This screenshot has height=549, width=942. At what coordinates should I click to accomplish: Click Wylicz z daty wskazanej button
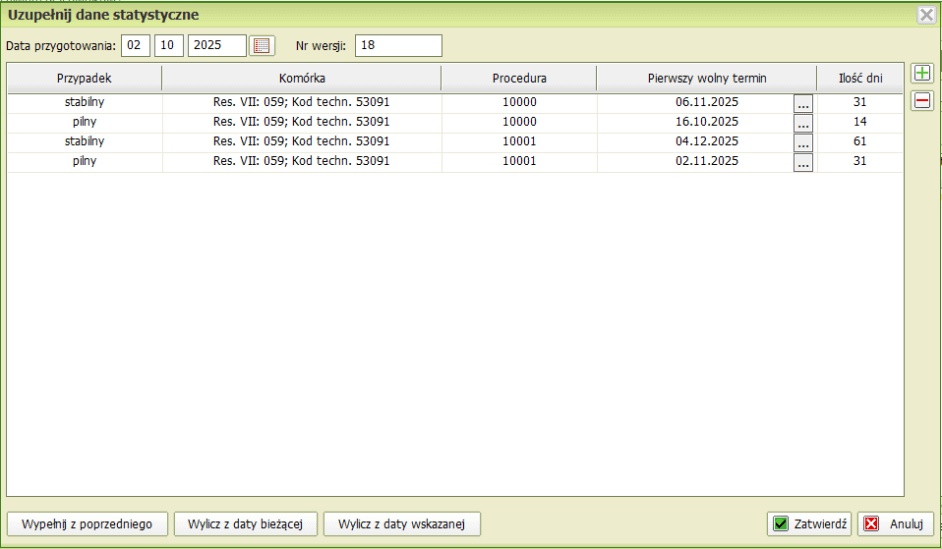[x=402, y=524]
